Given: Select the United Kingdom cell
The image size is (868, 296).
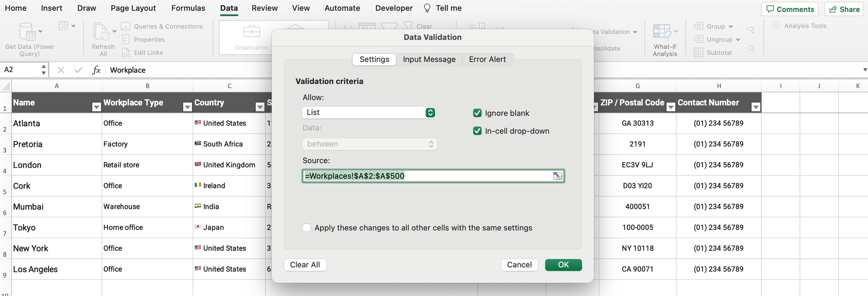Looking at the screenshot, I should pos(229,165).
